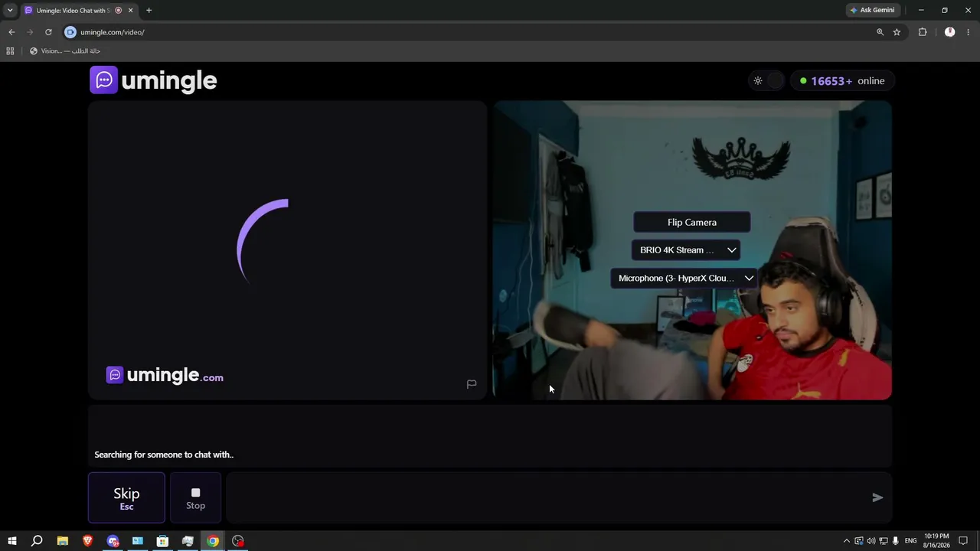
Task: Open the Windows notification center
Action: point(964,541)
